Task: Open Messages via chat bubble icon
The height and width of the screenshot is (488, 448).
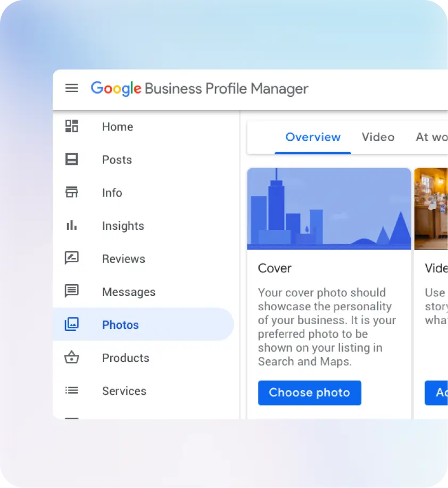Action: [x=72, y=292]
